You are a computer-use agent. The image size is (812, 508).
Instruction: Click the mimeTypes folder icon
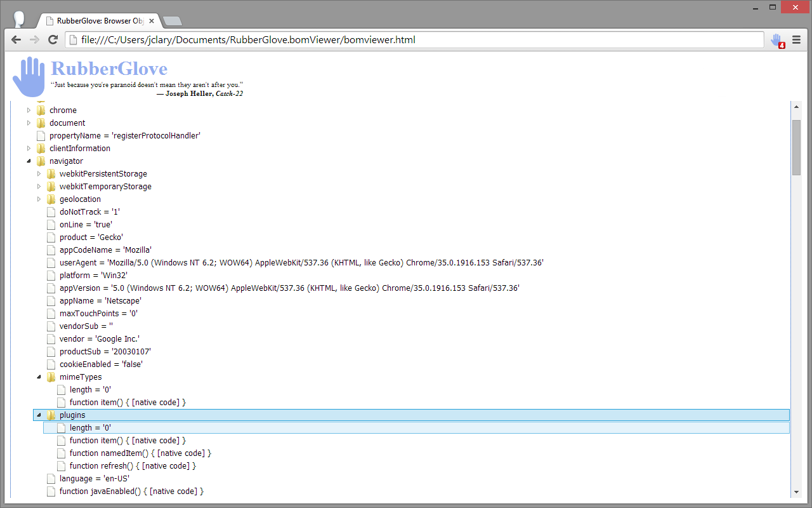tap(51, 377)
